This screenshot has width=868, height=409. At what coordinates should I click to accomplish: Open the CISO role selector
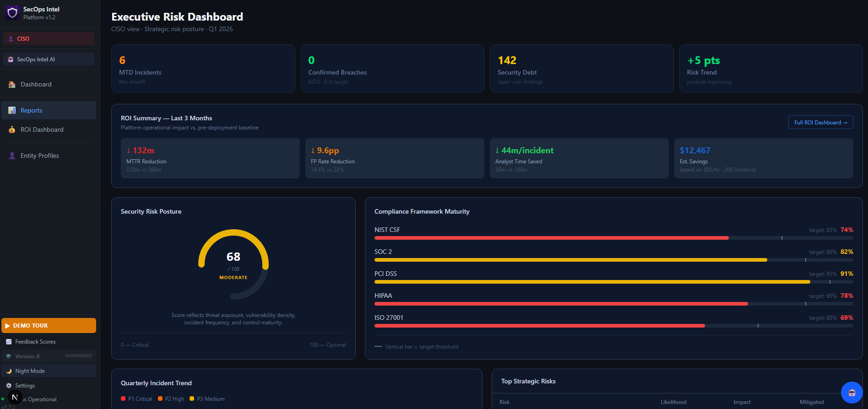pos(49,39)
